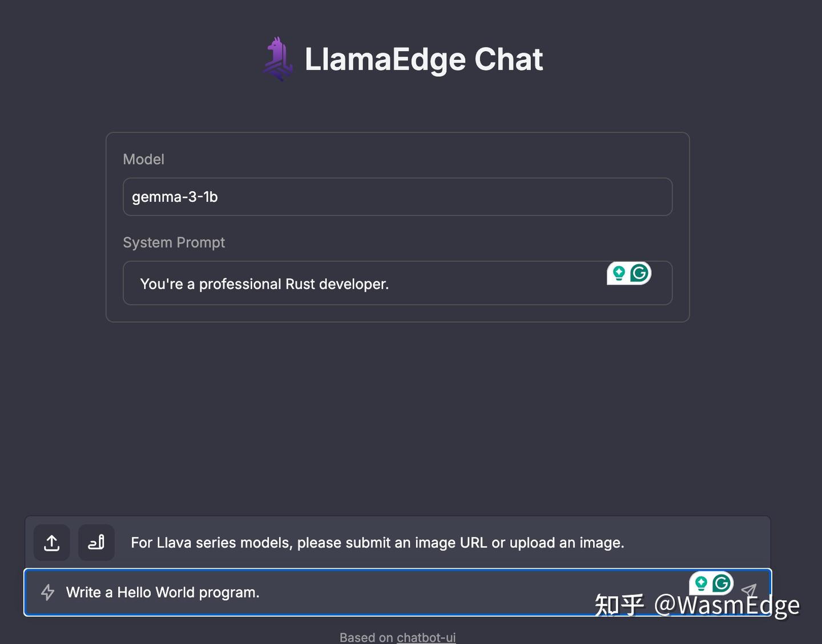The width and height of the screenshot is (822, 644).
Task: Click the upload image button
Action: (x=52, y=542)
